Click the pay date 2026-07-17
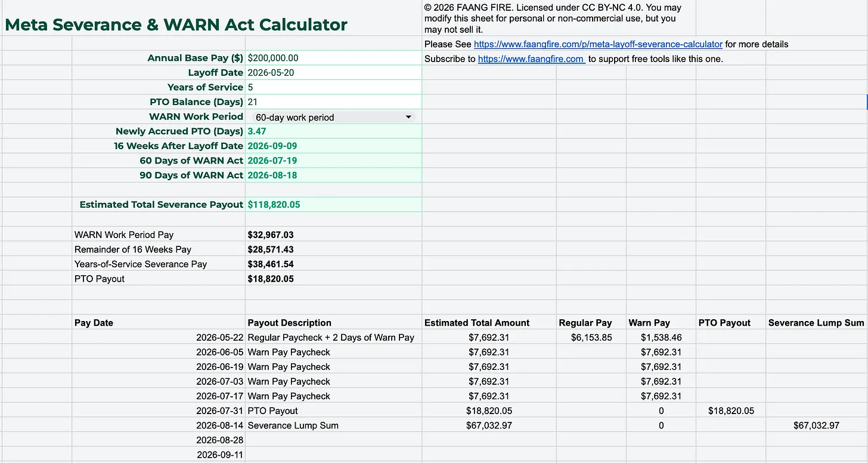 220,396
